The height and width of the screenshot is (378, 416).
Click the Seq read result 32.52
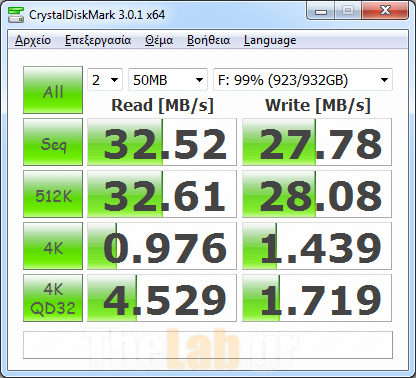coord(162,142)
